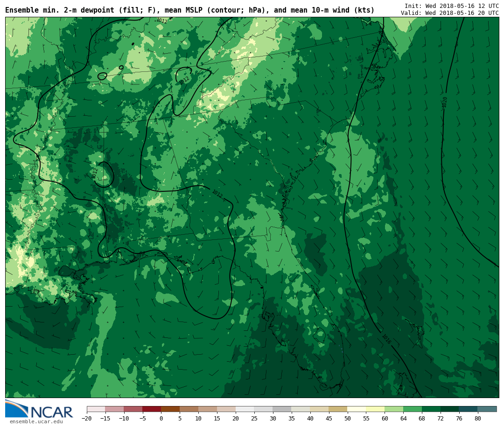This screenshot has height=427, width=504.
Task: Pick the gray swatch between 30 and 35
Action: click(282, 409)
